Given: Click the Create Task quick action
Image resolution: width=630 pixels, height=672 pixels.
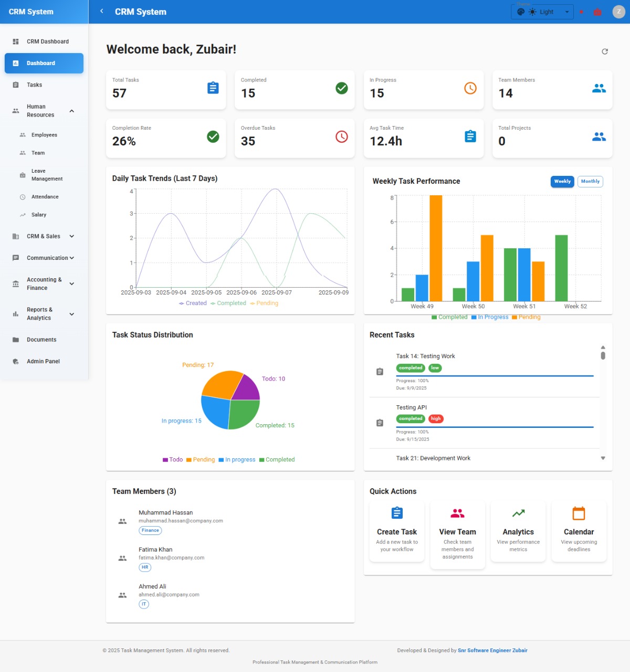Looking at the screenshot, I should click(x=396, y=531).
